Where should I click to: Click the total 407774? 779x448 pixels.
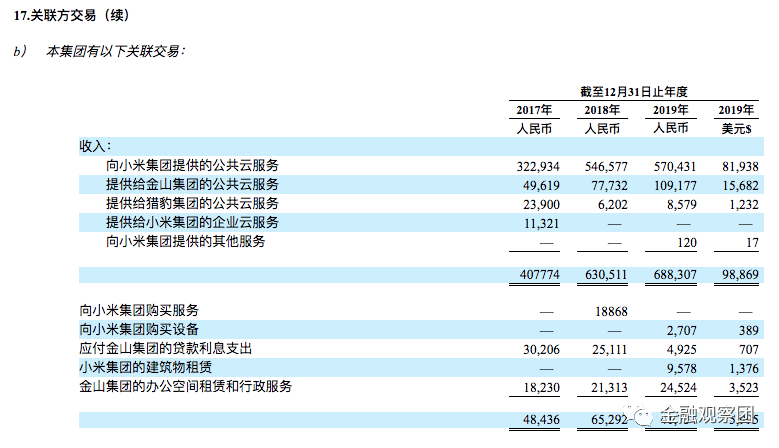tap(540, 275)
